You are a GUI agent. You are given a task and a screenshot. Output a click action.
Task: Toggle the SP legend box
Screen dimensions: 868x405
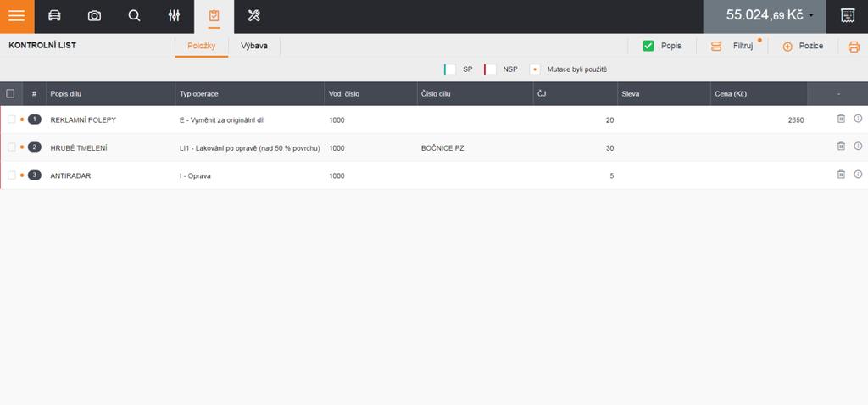451,69
